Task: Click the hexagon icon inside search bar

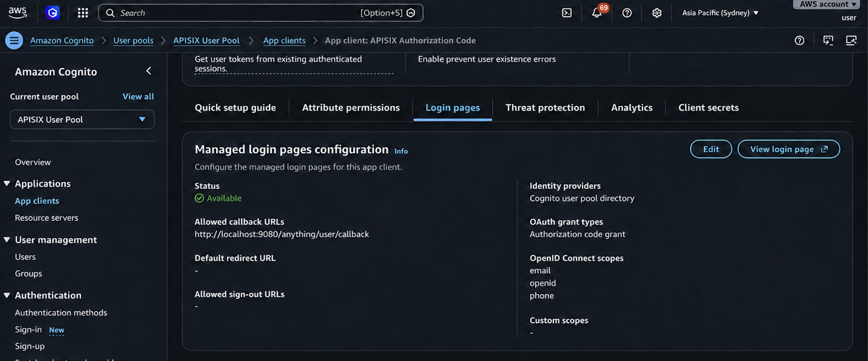Action: tap(411, 13)
